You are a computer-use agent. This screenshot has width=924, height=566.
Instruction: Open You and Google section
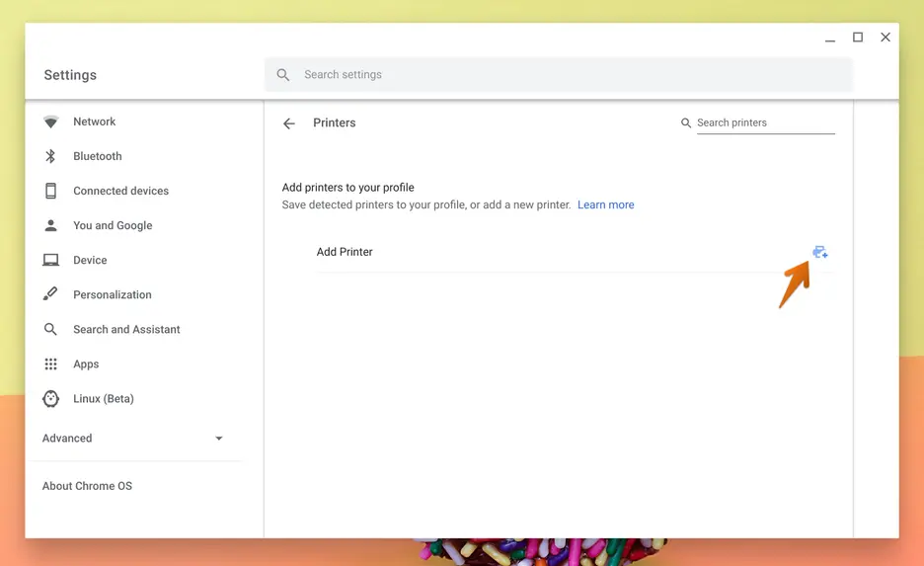coord(113,225)
